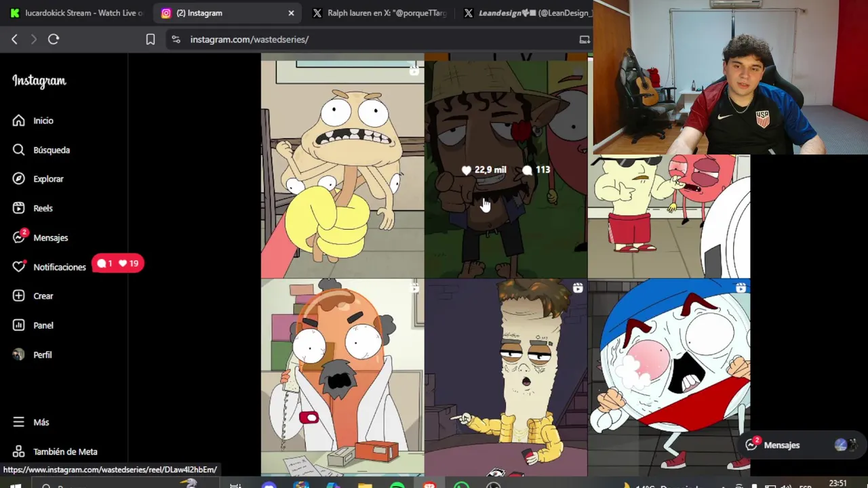Click the Instagram logo
The width and height of the screenshot is (868, 488).
coord(39,81)
